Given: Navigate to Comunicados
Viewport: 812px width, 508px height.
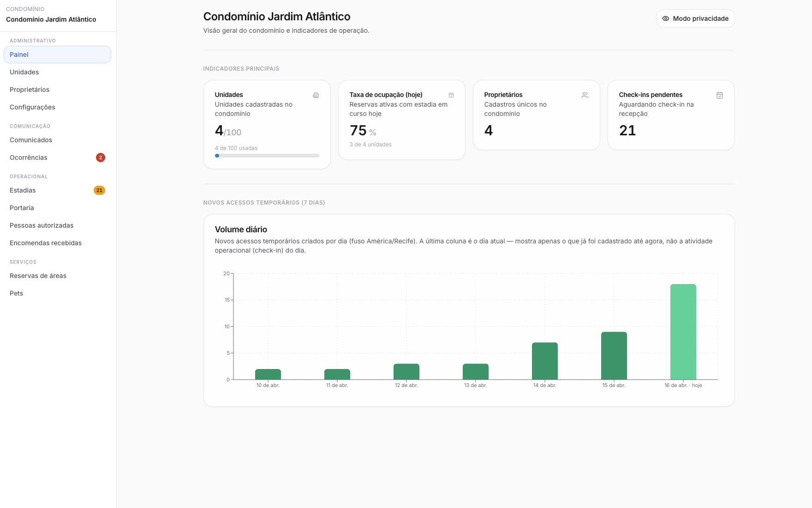Looking at the screenshot, I should (x=31, y=140).
